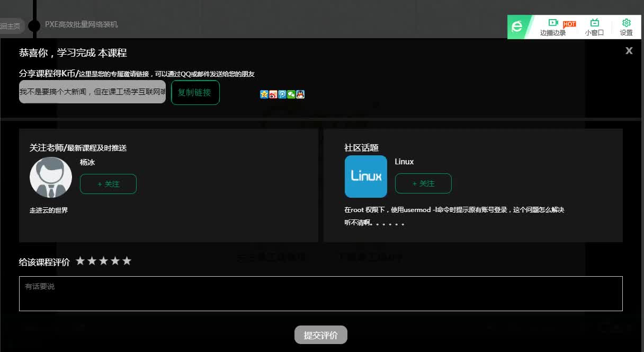Screen dimensions: 644x352
Task: Give the course a five-star rating
Action: point(127,260)
